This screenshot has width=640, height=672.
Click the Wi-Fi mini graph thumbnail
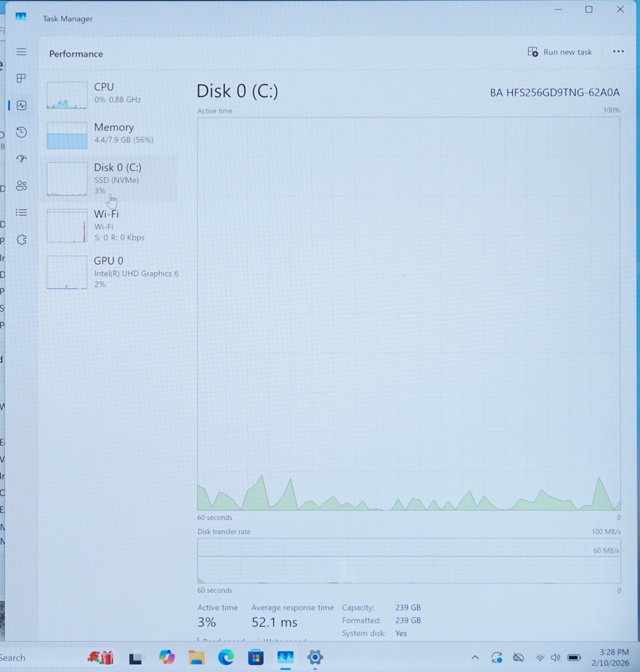[67, 226]
